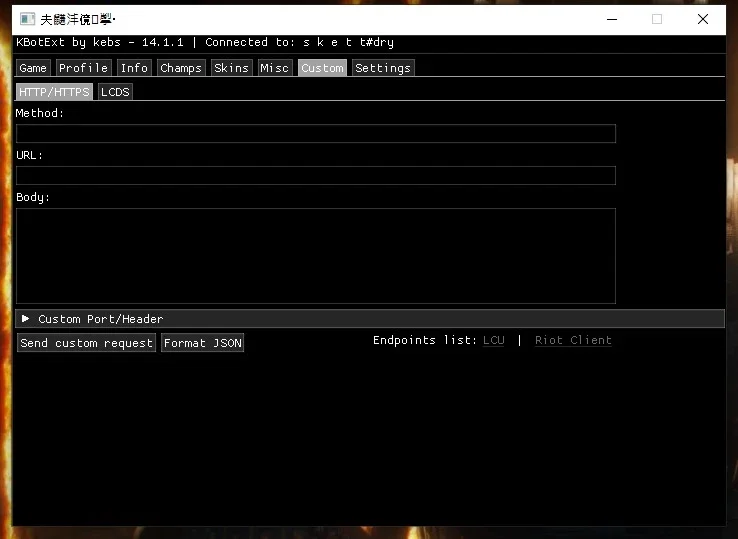Send the custom request
738x539 pixels.
(x=87, y=343)
